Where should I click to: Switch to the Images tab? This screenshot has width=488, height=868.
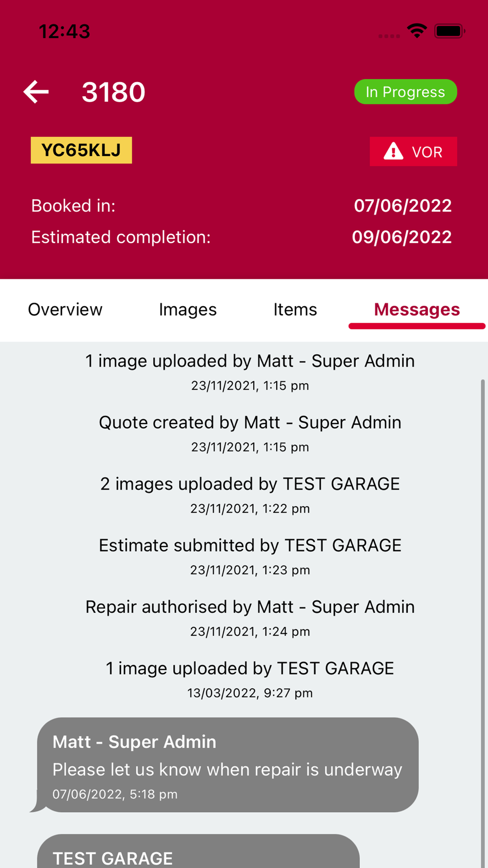(187, 310)
